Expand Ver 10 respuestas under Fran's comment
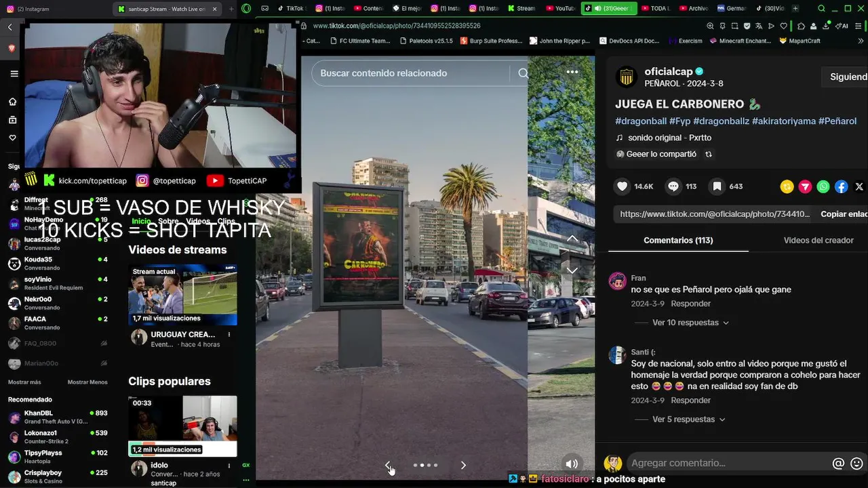The height and width of the screenshot is (488, 868). pos(690,323)
